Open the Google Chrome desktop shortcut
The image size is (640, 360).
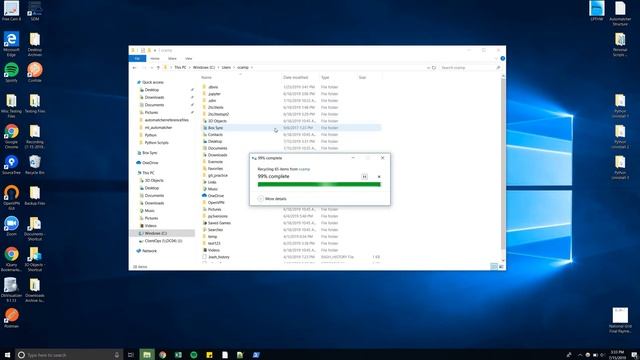click(11, 136)
